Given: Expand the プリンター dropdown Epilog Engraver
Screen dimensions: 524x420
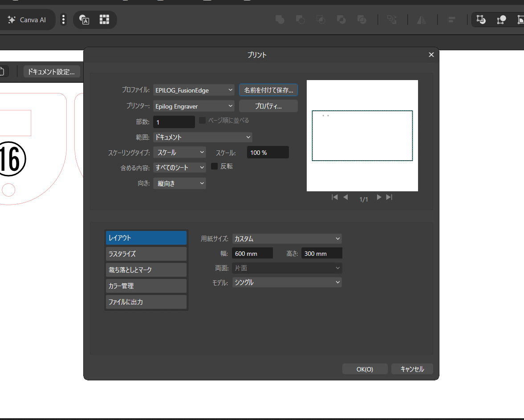Looking at the screenshot, I should tap(194, 106).
